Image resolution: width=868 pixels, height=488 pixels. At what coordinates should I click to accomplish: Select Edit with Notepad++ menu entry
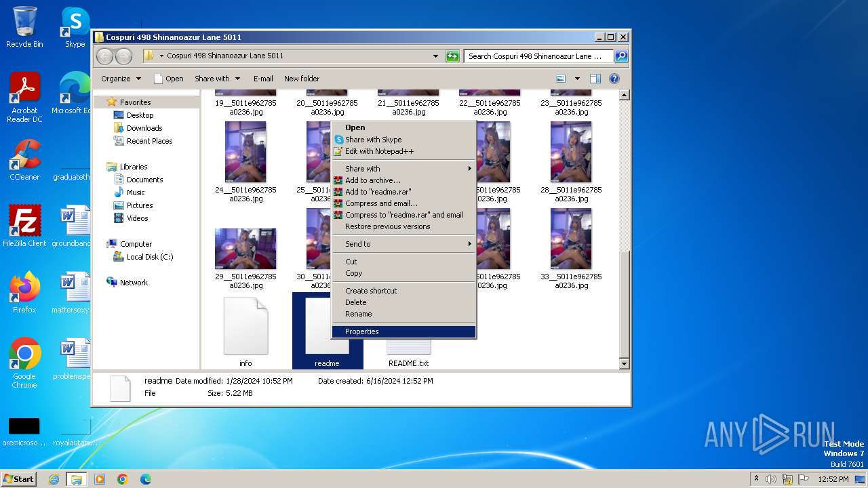pos(404,151)
